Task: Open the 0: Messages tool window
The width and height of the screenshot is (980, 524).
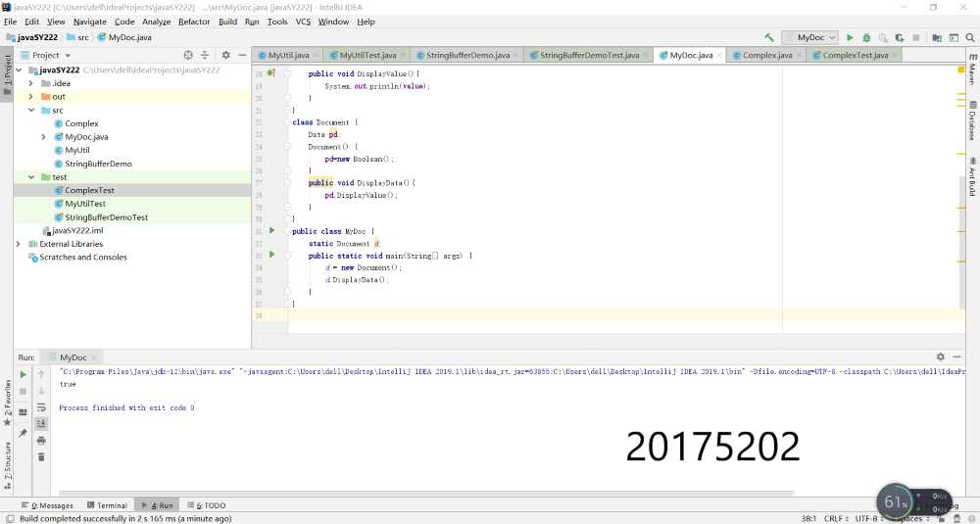Action: [x=47, y=505]
